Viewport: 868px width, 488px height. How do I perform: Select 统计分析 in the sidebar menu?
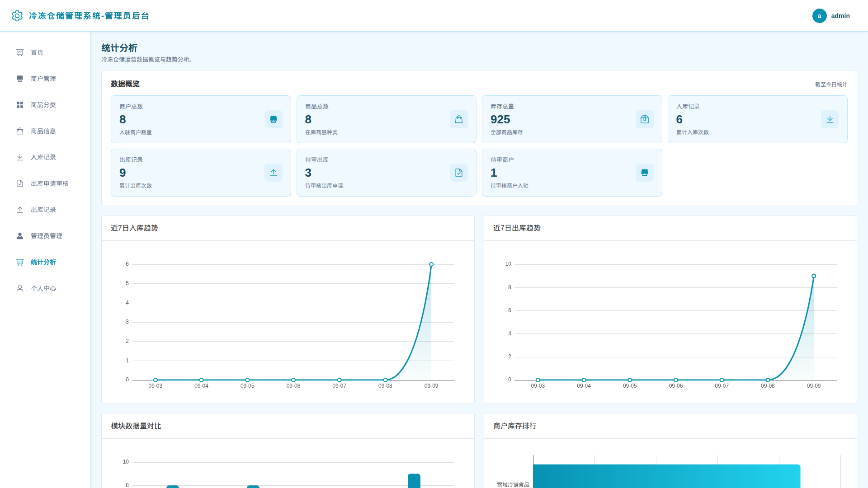point(45,262)
